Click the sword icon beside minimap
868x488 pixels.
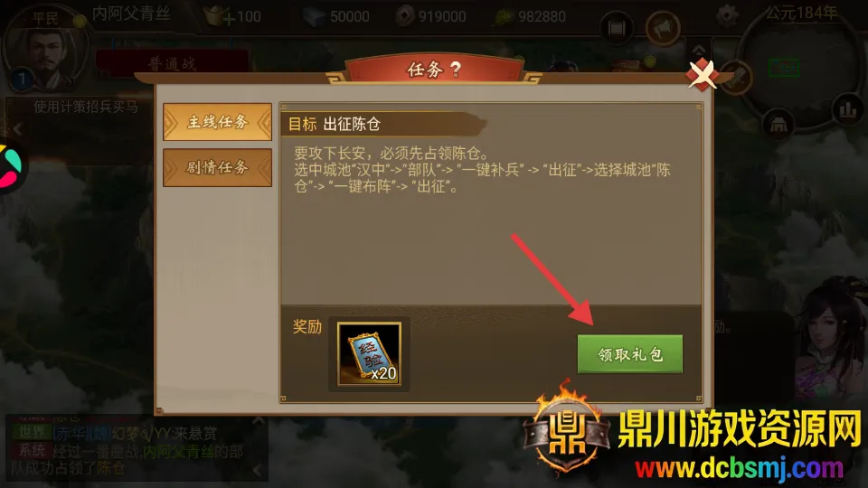coord(737,77)
